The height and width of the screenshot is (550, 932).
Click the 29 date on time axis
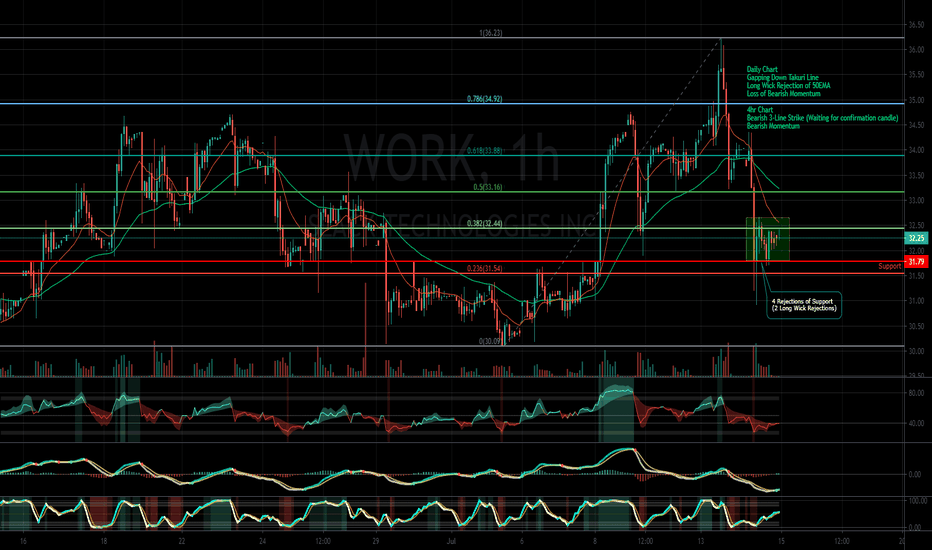click(376, 541)
